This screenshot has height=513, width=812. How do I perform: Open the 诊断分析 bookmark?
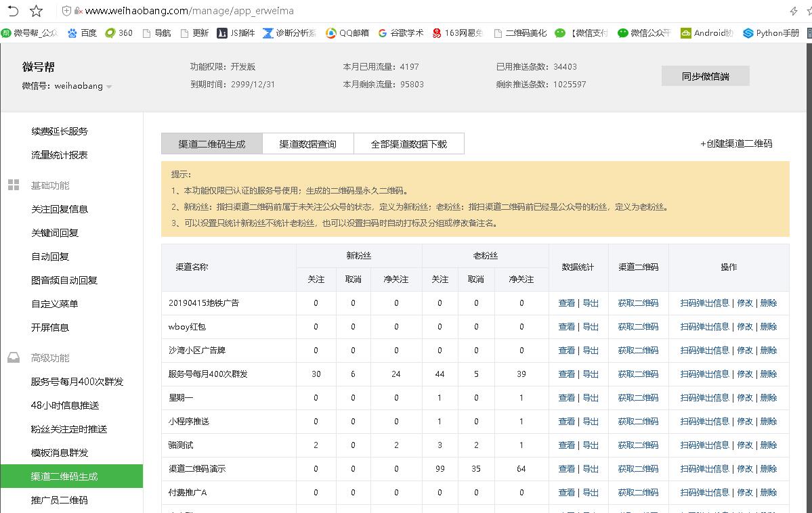289,33
